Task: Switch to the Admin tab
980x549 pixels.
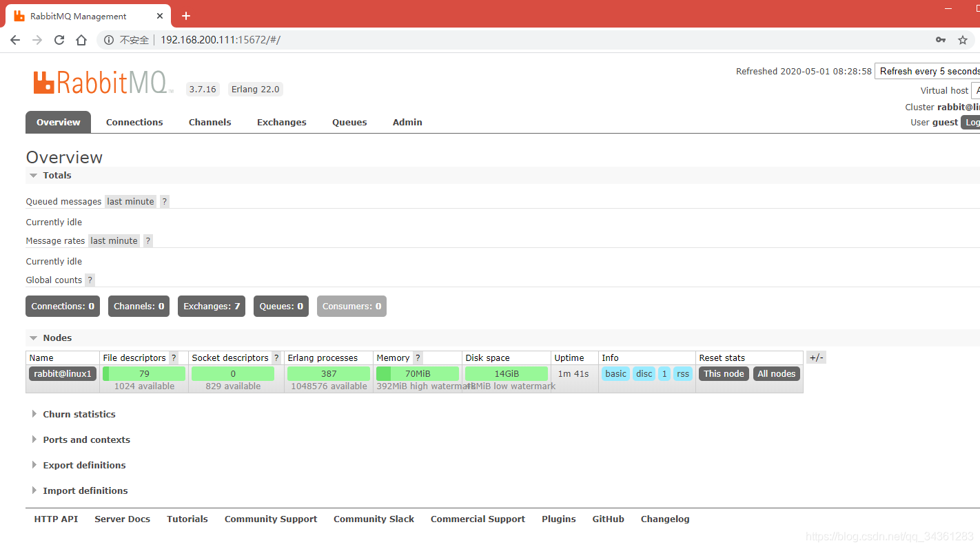Action: pos(407,123)
